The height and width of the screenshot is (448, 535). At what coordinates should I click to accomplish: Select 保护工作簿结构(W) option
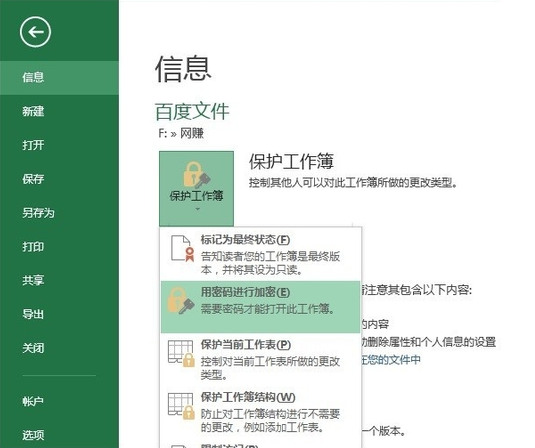(261, 412)
